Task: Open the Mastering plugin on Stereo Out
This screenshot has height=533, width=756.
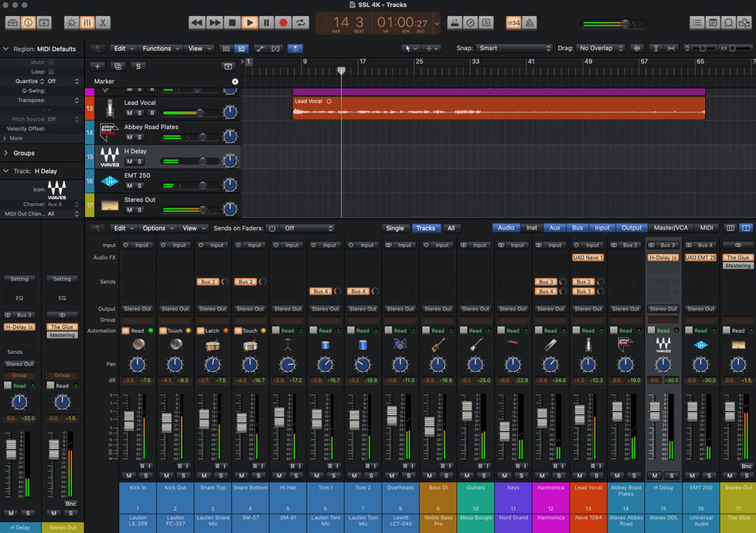Action: click(x=737, y=266)
